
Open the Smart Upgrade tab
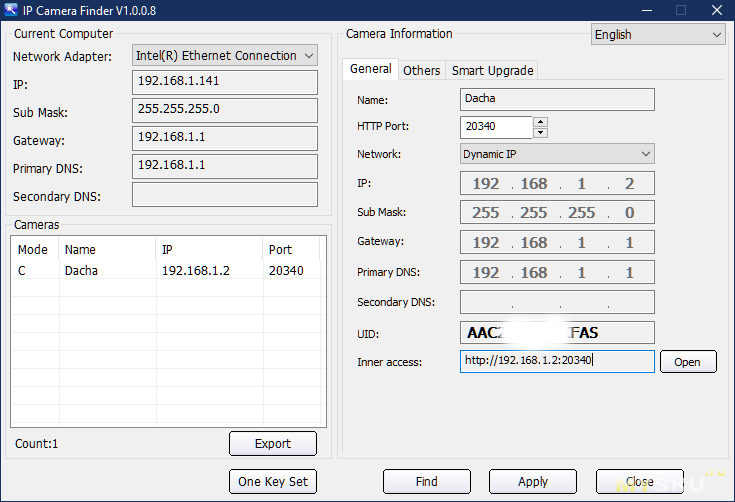(x=491, y=70)
